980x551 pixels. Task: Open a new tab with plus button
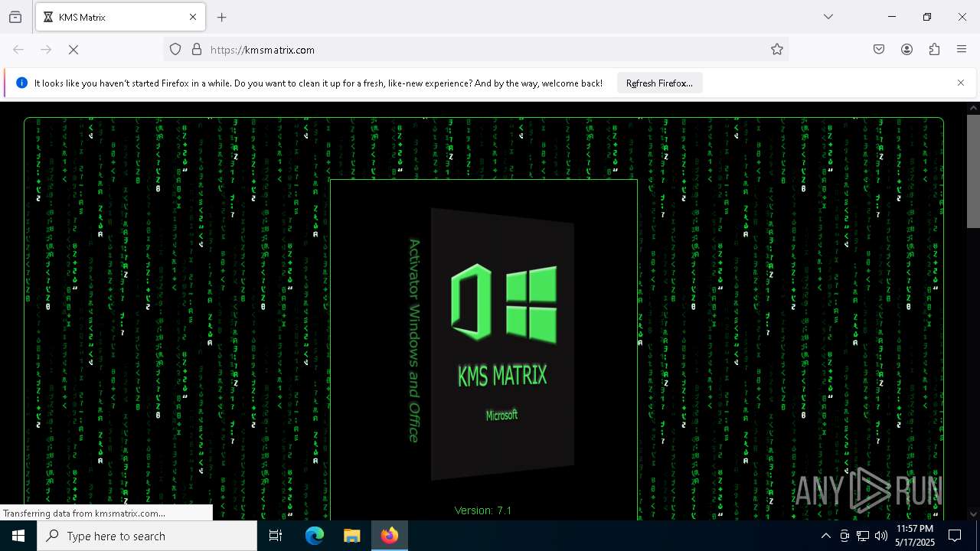(222, 17)
